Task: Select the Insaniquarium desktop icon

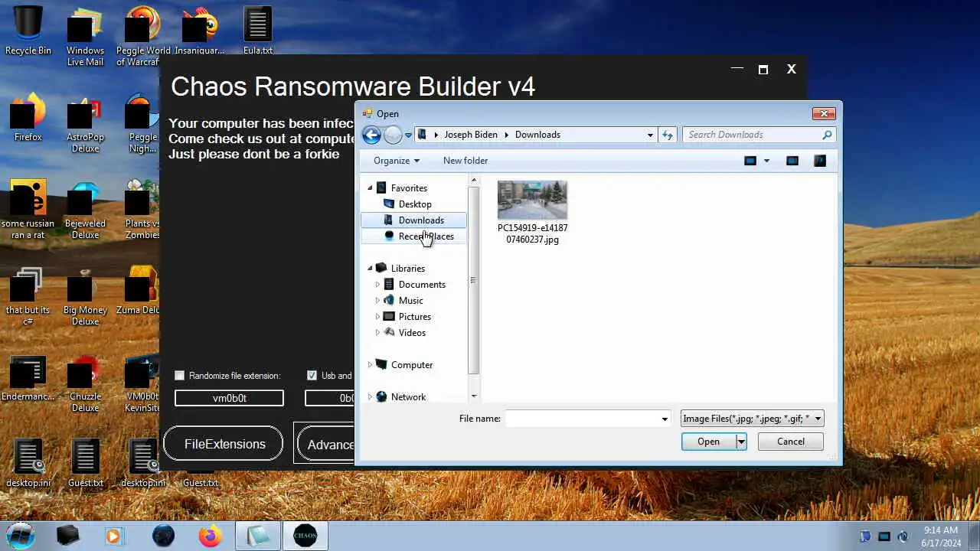Action: tap(199, 31)
